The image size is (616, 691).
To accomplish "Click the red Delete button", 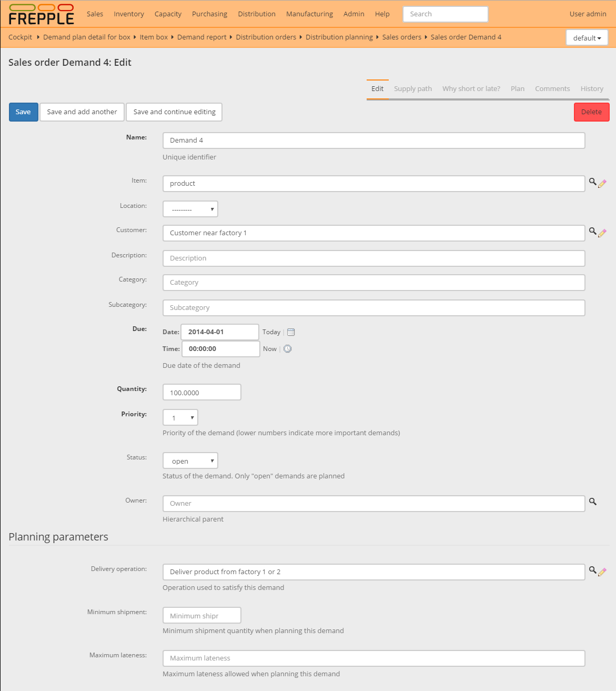I will (591, 112).
